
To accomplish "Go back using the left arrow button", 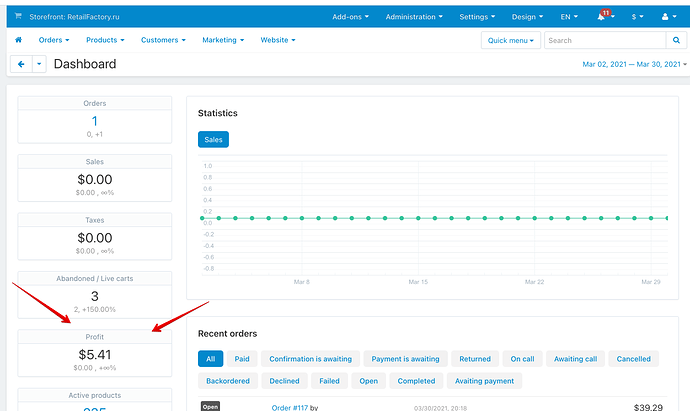I will 21,64.
